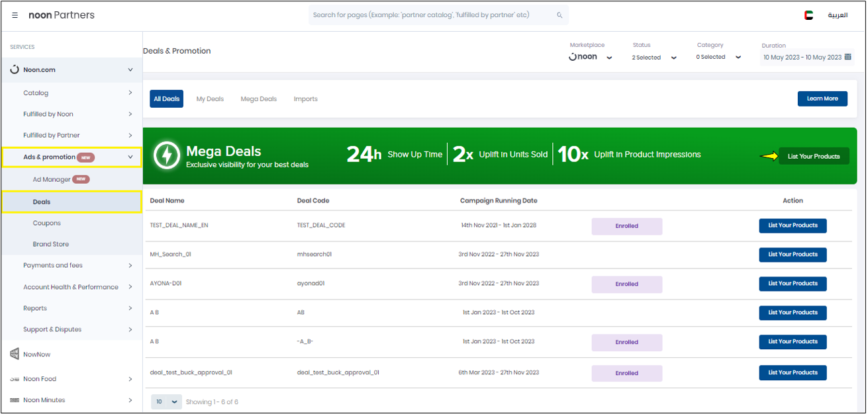Open the Category filter dropdown
The width and height of the screenshot is (868, 414).
pos(718,58)
